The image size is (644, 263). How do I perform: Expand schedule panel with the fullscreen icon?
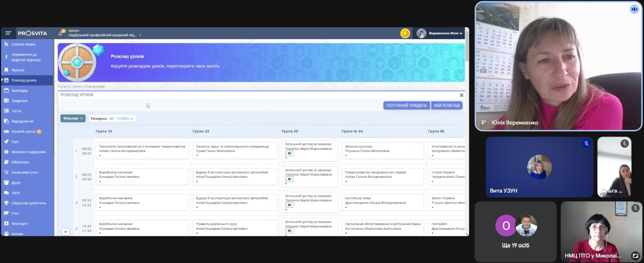click(x=462, y=95)
